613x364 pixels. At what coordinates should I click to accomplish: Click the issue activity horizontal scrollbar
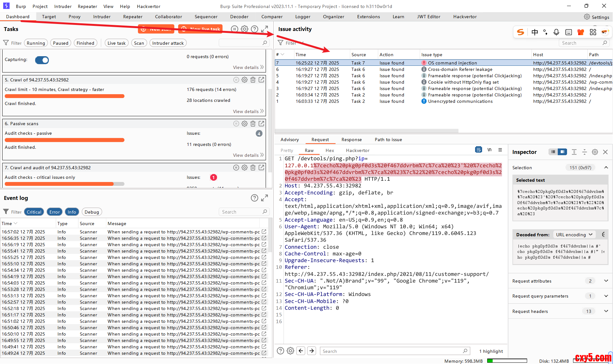tap(367, 131)
